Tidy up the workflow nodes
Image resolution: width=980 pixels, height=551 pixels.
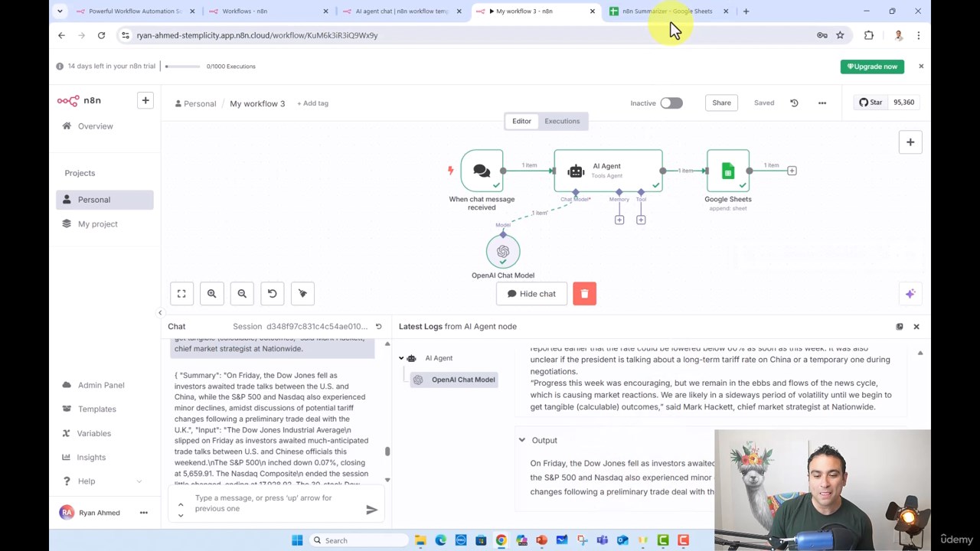pyautogui.click(x=302, y=294)
